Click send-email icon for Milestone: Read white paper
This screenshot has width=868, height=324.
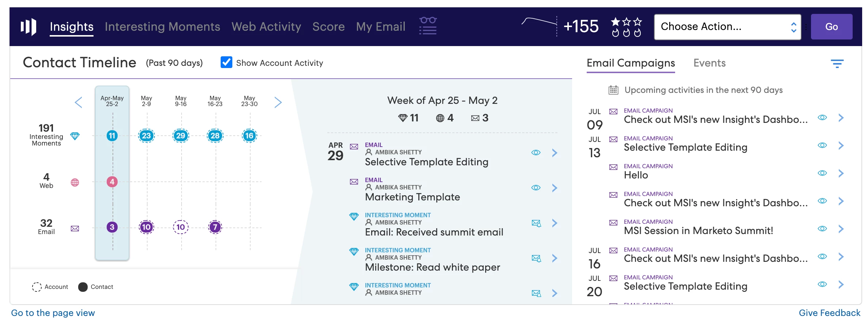pyautogui.click(x=536, y=258)
